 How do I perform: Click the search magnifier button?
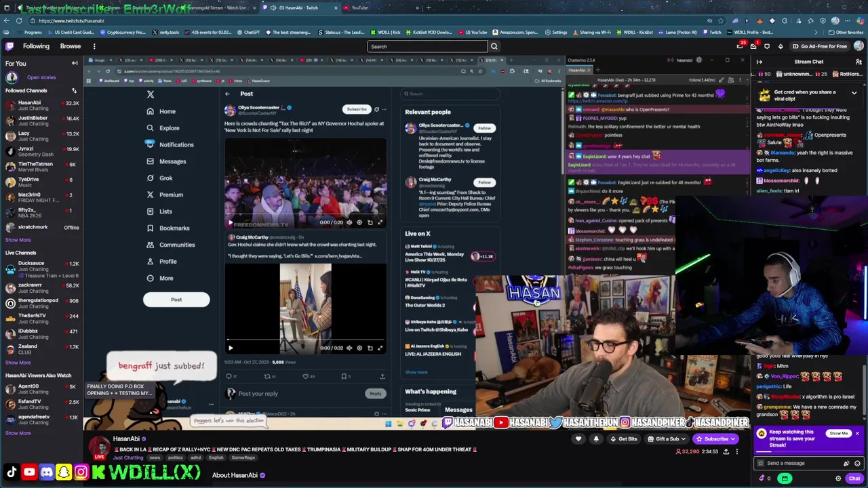click(x=494, y=46)
